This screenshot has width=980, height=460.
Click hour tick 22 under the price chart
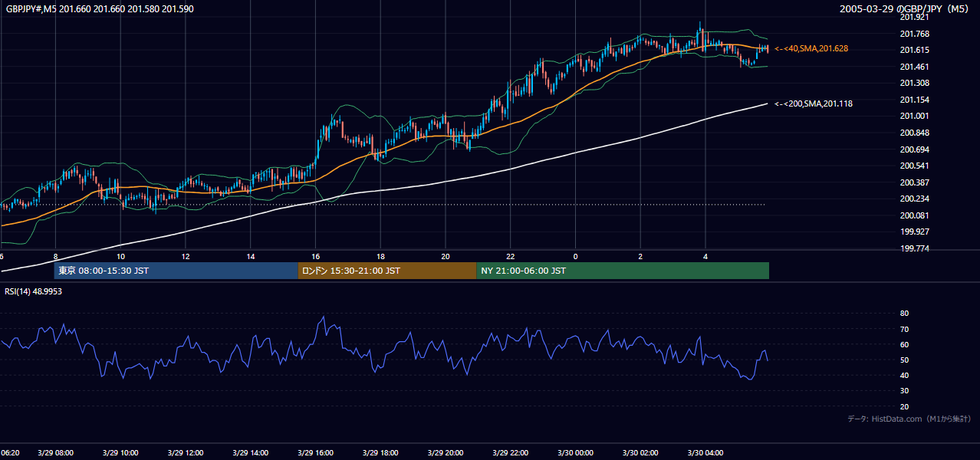pos(510,256)
